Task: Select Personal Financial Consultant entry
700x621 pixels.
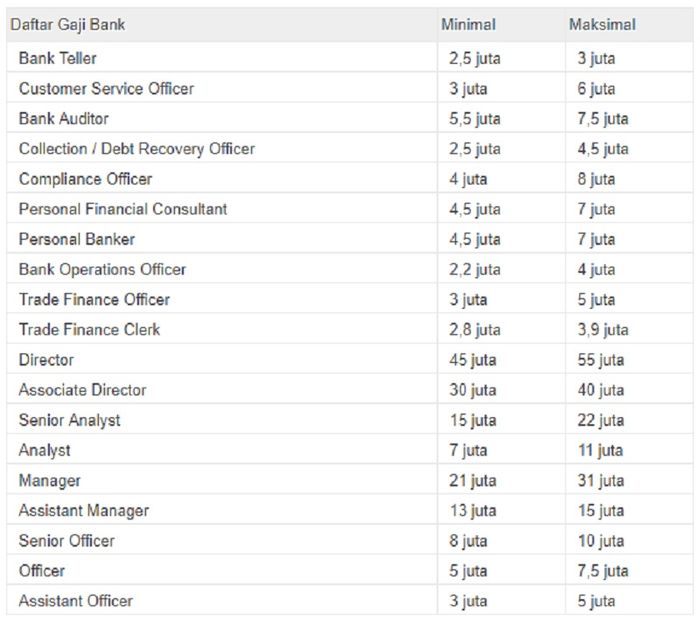Action: coord(123,209)
